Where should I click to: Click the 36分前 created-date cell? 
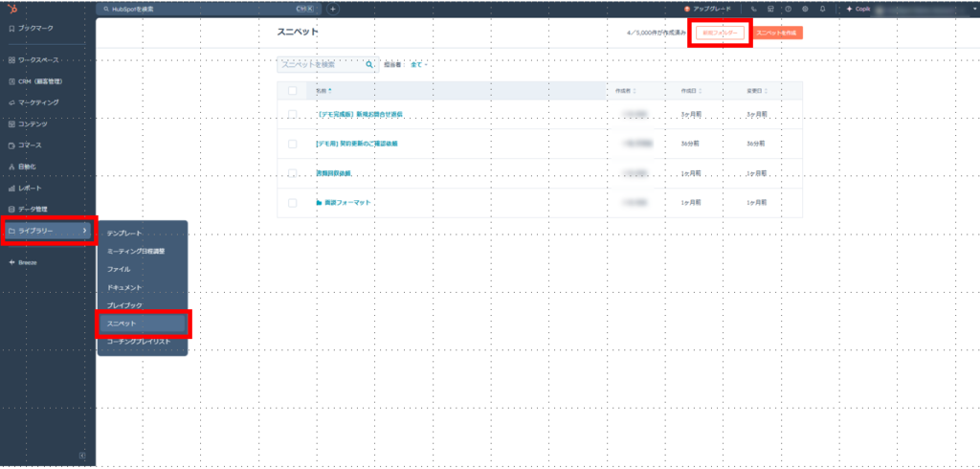tap(690, 144)
